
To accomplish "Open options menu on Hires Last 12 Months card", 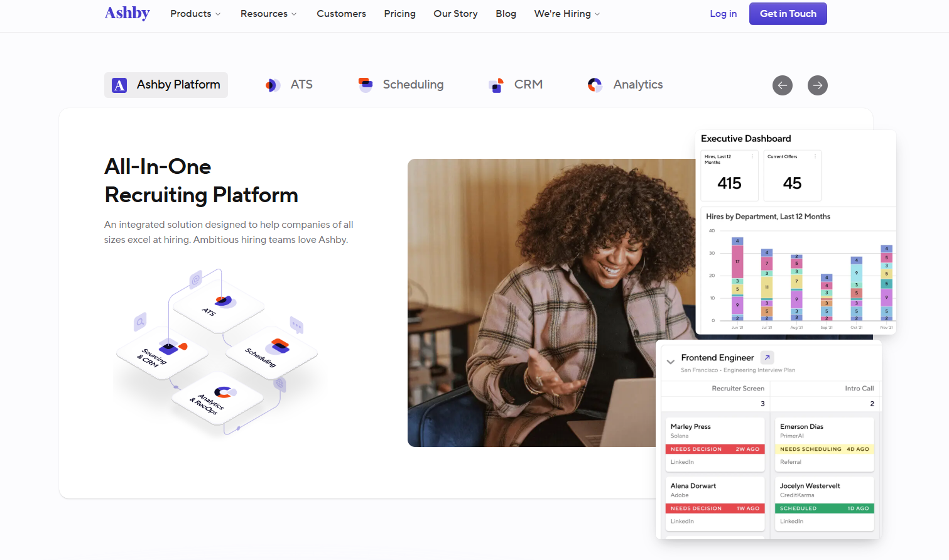I will click(x=752, y=156).
